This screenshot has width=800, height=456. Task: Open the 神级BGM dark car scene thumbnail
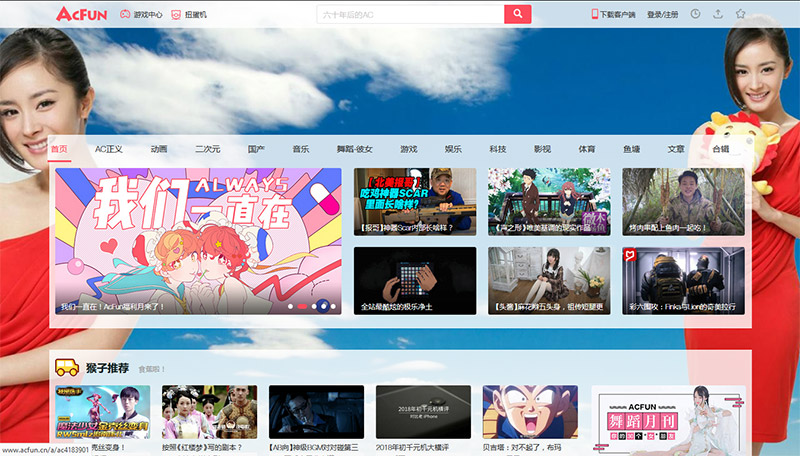(x=316, y=412)
